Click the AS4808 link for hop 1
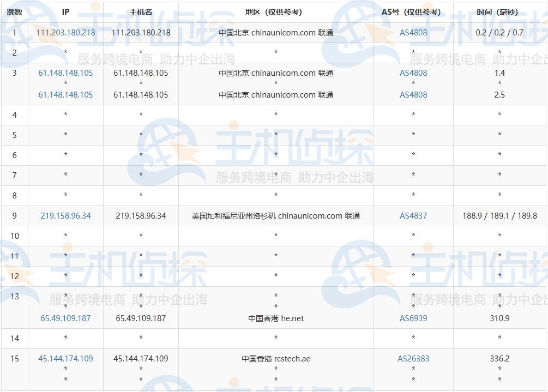548x392 pixels. point(413,33)
